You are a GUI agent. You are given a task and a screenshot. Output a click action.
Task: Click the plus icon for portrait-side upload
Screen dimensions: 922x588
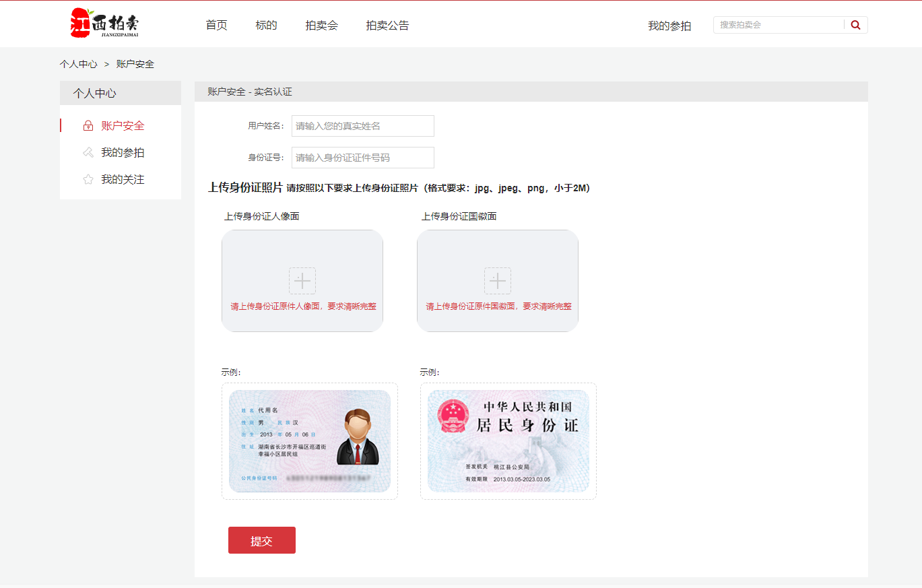(x=302, y=281)
